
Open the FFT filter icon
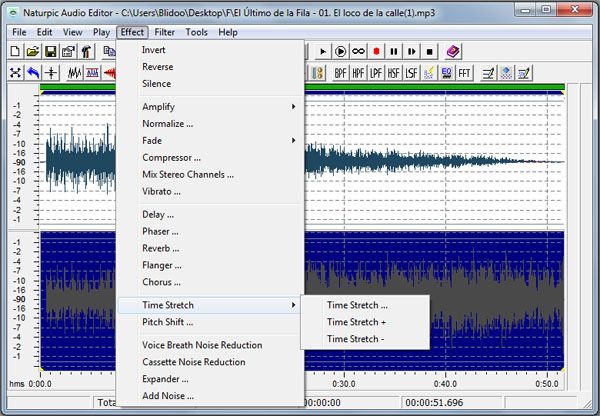tap(464, 73)
